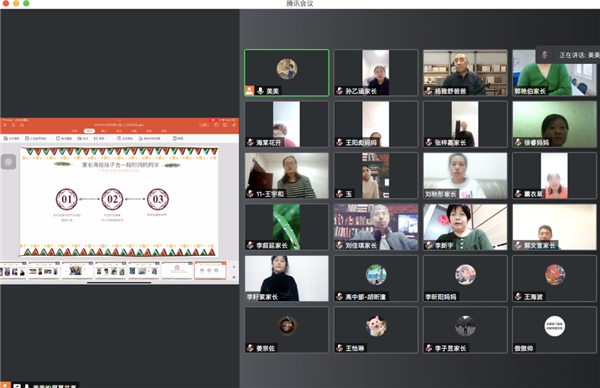Select the highlighted last slide thumbnail in the filmstrip
The image size is (600, 388).
(210, 271)
